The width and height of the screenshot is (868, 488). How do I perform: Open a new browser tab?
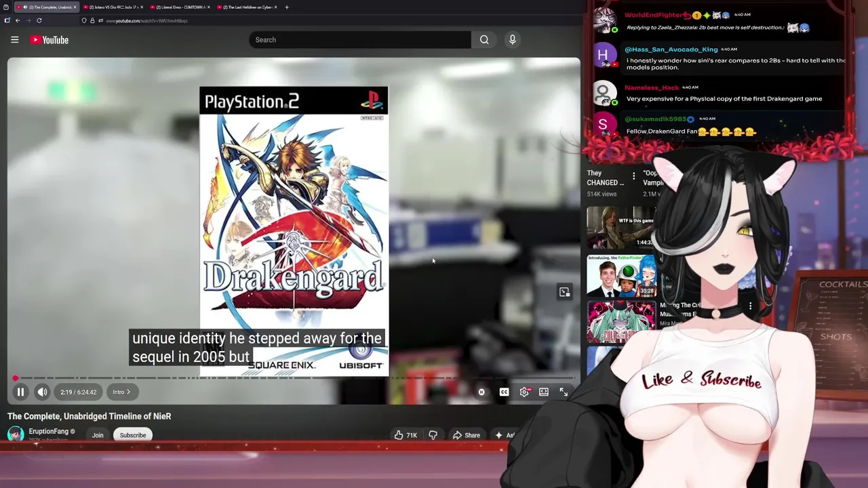[287, 7]
